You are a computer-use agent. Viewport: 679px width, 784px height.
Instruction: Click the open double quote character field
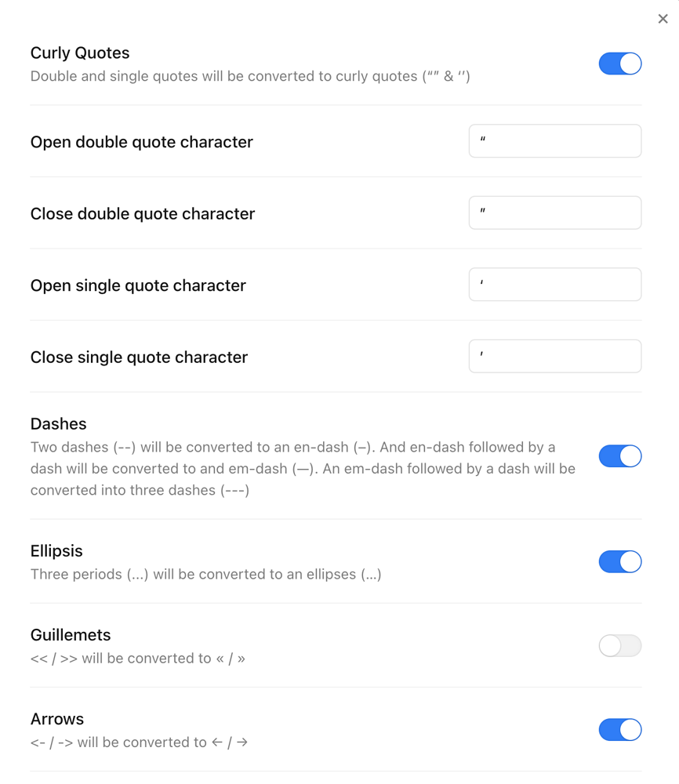click(x=554, y=140)
